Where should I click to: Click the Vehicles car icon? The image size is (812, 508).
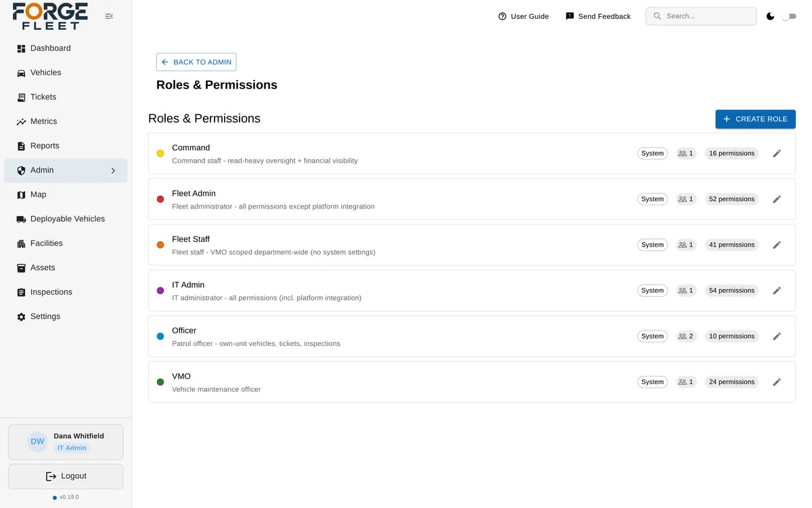coord(21,73)
